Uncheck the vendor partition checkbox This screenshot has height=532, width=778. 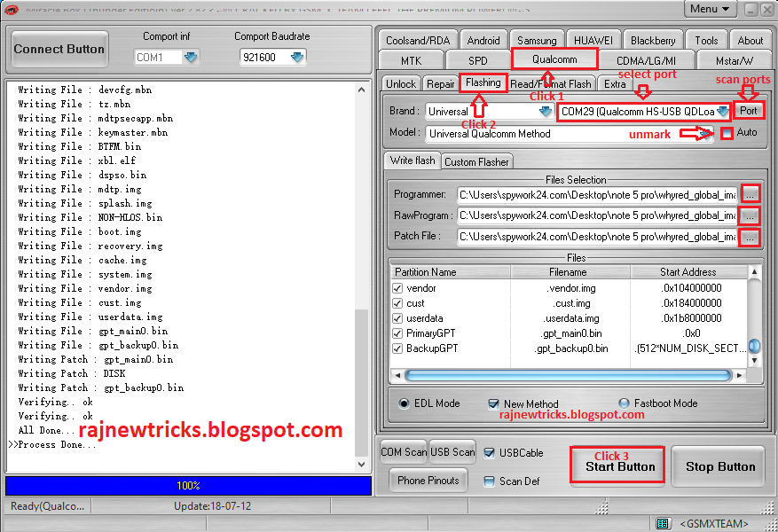click(397, 288)
